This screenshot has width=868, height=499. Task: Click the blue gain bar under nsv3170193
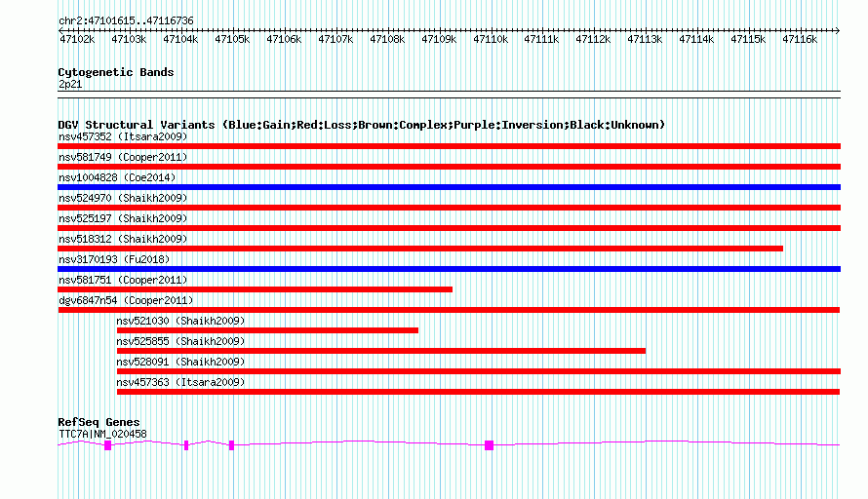(449, 269)
